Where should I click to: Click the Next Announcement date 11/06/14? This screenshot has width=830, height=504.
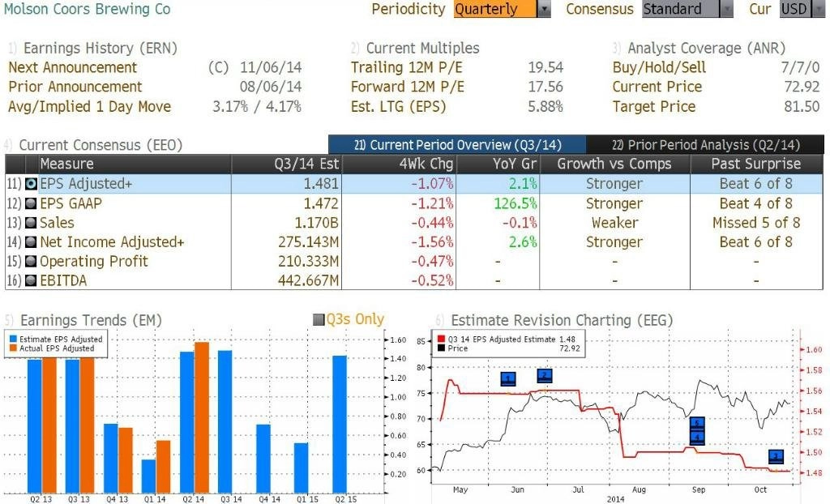[x=271, y=68]
